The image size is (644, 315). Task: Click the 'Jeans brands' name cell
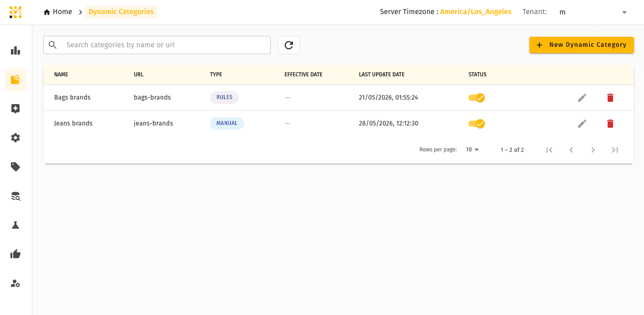tap(73, 123)
